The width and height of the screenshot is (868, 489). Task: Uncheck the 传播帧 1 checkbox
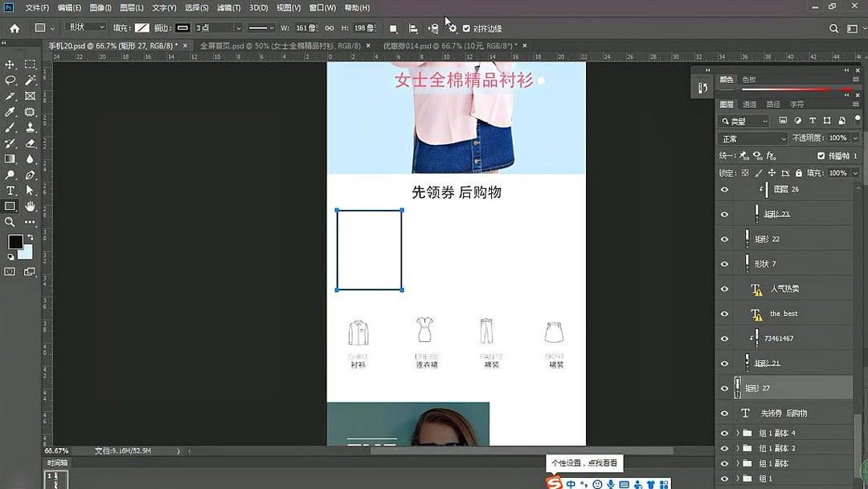(x=821, y=156)
